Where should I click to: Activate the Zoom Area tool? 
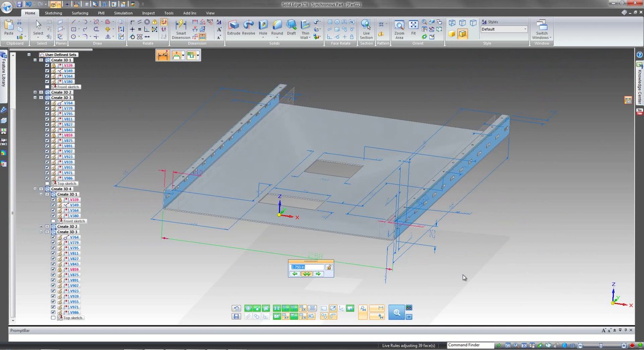click(399, 30)
